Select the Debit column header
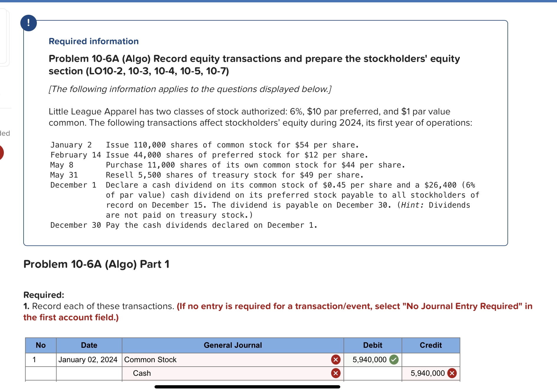The width and height of the screenshot is (557, 392). pos(372,345)
